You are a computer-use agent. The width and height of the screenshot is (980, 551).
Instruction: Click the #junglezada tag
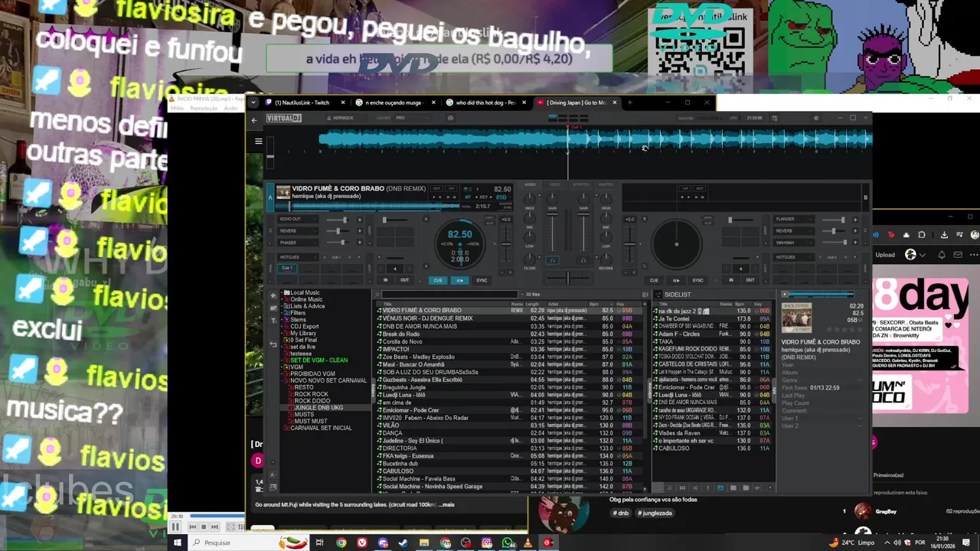coord(655,514)
